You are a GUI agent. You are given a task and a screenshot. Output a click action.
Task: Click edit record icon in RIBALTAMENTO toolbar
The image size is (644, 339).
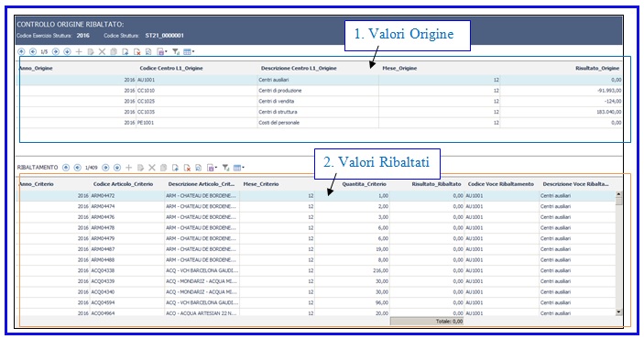pos(140,168)
